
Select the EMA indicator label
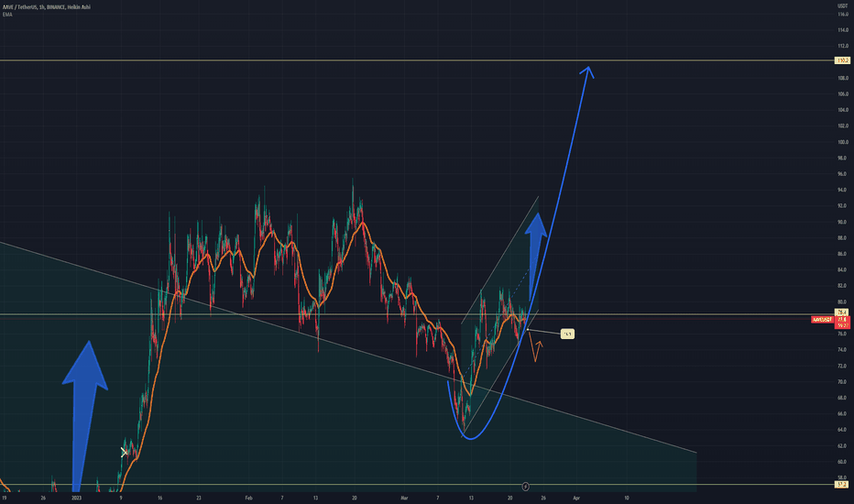point(7,14)
